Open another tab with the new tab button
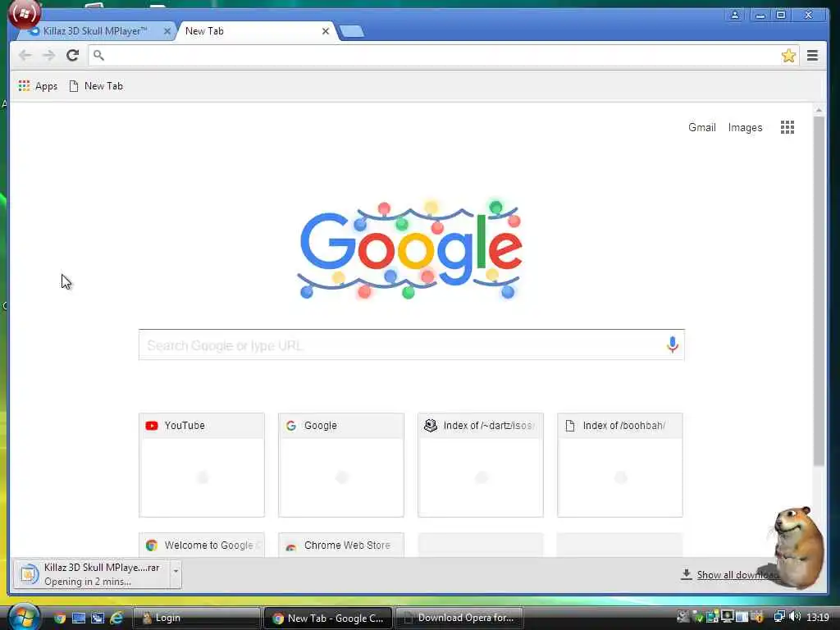The height and width of the screenshot is (630, 840). point(352,32)
